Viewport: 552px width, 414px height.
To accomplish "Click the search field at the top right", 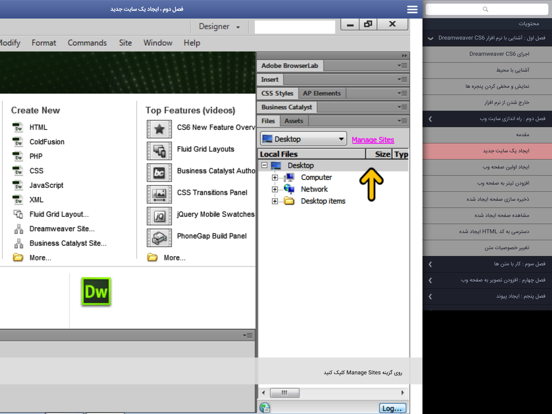I will (x=487, y=9).
